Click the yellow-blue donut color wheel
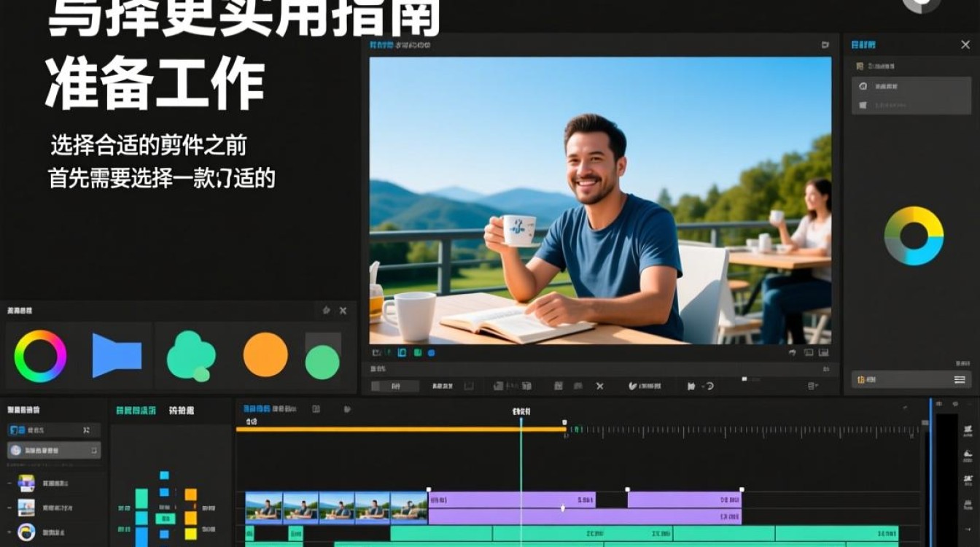This screenshot has height=547, width=980. click(914, 236)
